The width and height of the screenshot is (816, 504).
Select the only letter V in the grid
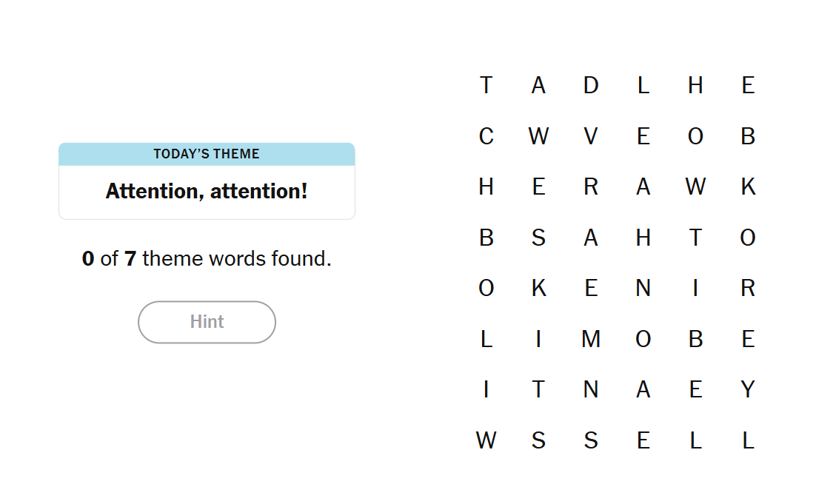click(x=590, y=136)
